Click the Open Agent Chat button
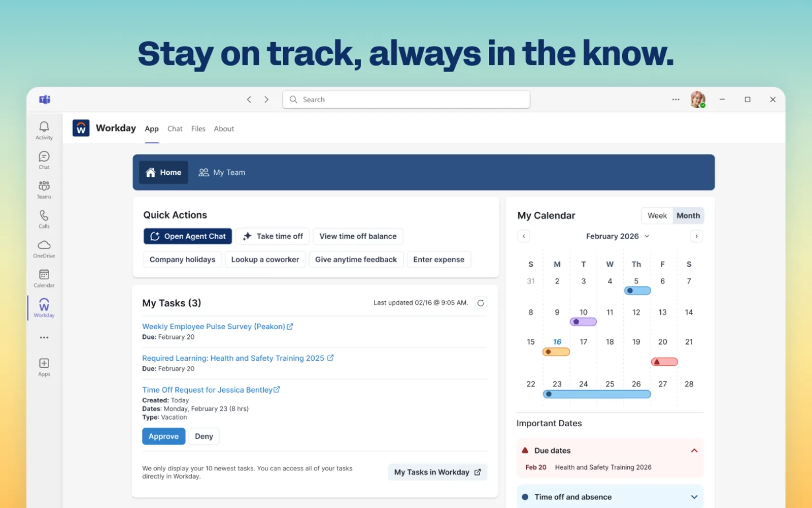The height and width of the screenshot is (508, 812). tap(188, 236)
